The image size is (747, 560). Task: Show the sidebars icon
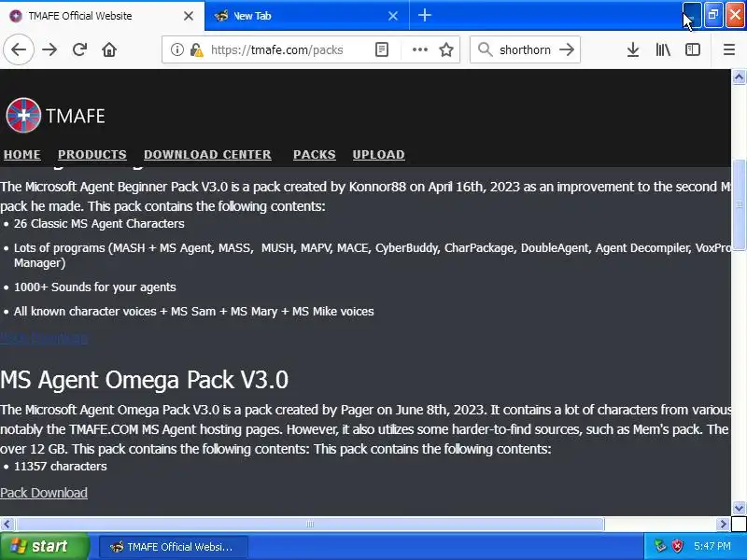tap(692, 49)
